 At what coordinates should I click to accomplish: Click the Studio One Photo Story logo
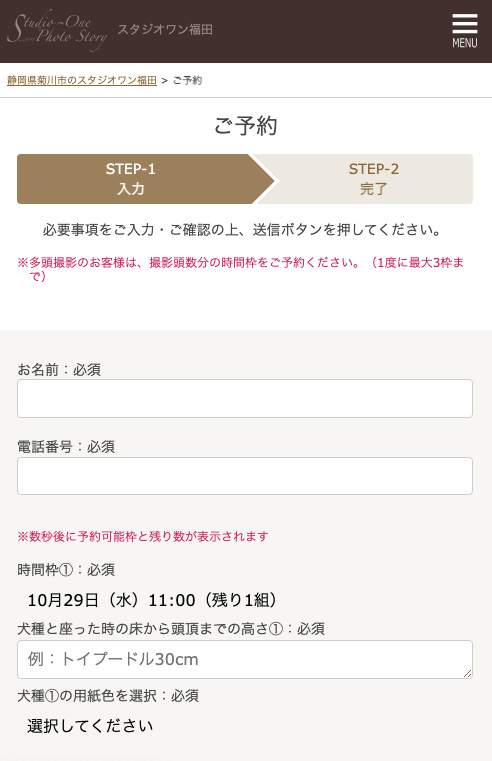pos(57,31)
